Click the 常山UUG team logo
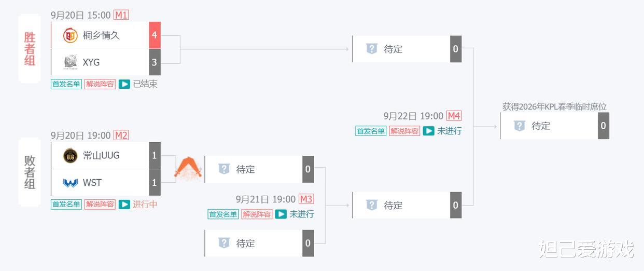 [x=70, y=155]
